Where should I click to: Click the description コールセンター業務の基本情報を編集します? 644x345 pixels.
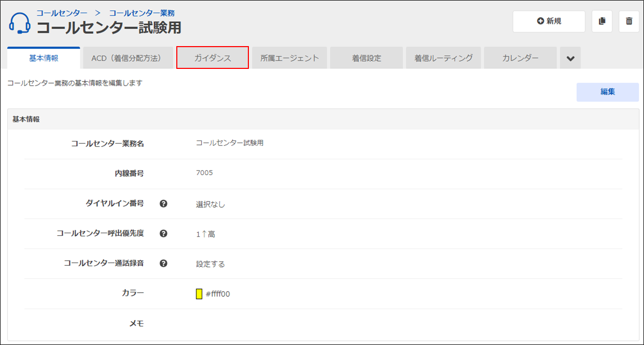[75, 83]
